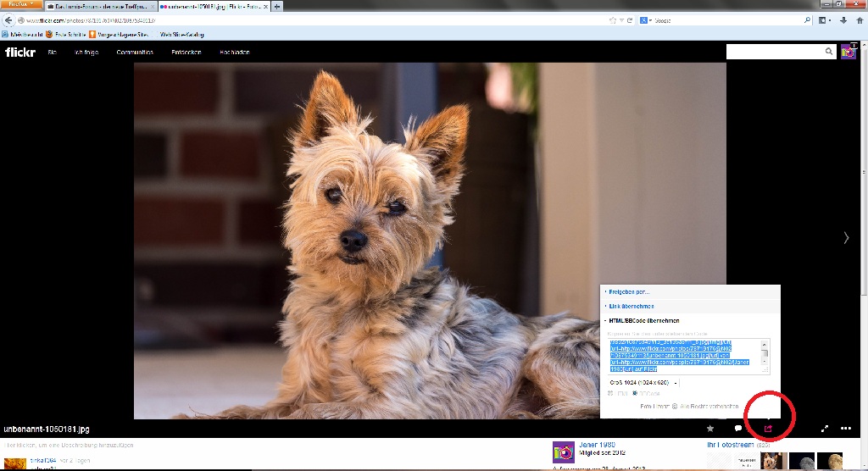Open the bookmarks menu toolbar button
This screenshot has height=471, width=868.
click(x=824, y=20)
